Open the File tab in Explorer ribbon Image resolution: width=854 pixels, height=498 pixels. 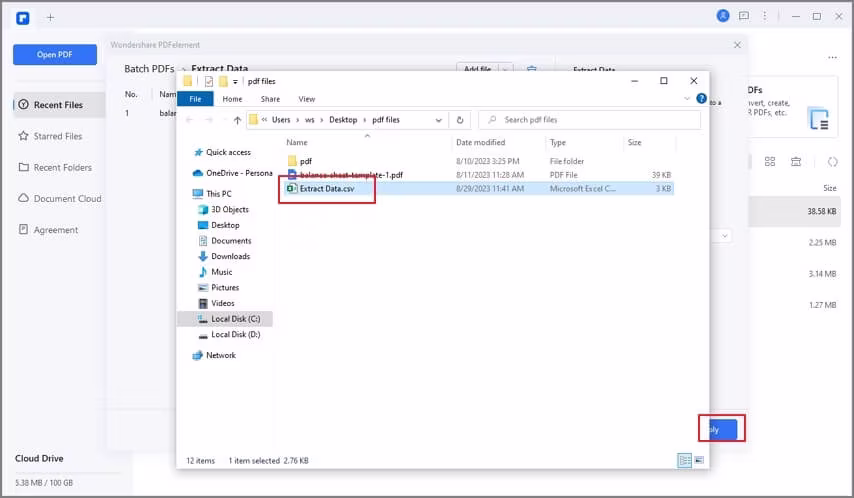coord(196,99)
